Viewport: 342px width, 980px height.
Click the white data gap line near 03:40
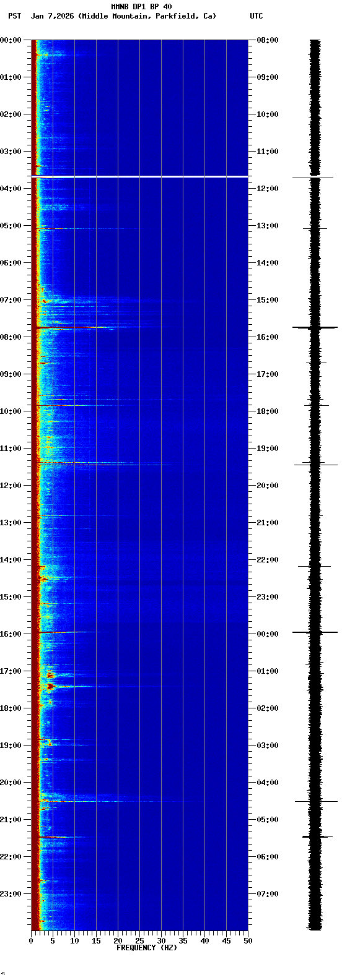[x=139, y=177]
